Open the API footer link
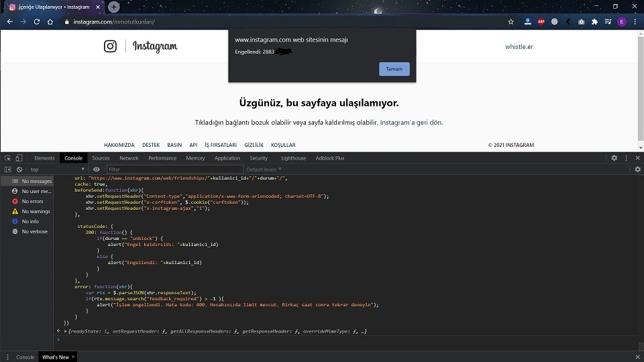The height and width of the screenshot is (362, 644). point(193,145)
